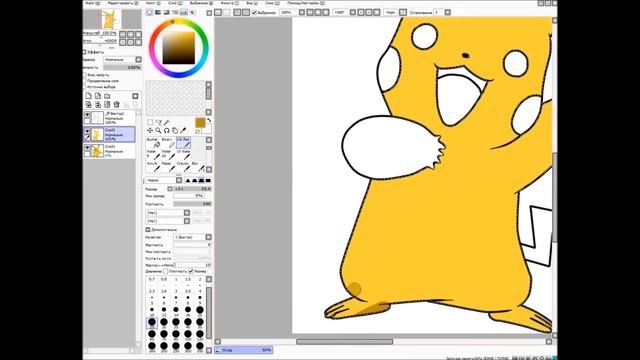Collapse the advanced brush settings section
This screenshot has width=640, height=360.
click(x=148, y=230)
